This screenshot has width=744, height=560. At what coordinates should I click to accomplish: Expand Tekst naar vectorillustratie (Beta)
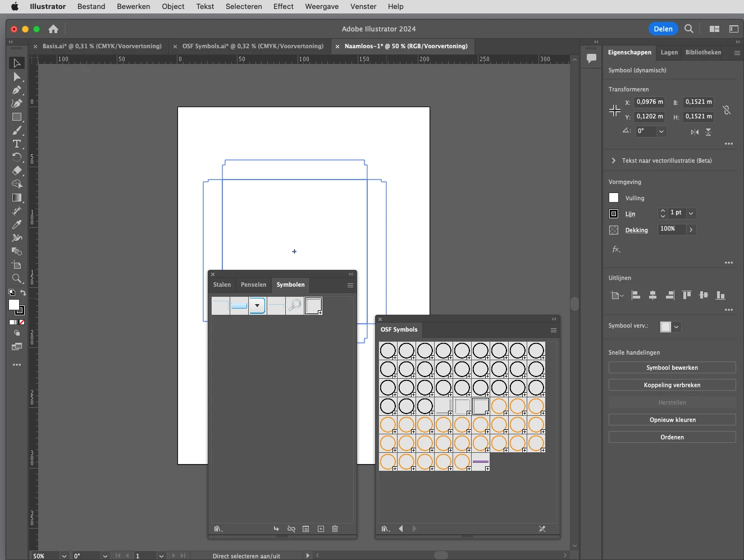point(614,160)
